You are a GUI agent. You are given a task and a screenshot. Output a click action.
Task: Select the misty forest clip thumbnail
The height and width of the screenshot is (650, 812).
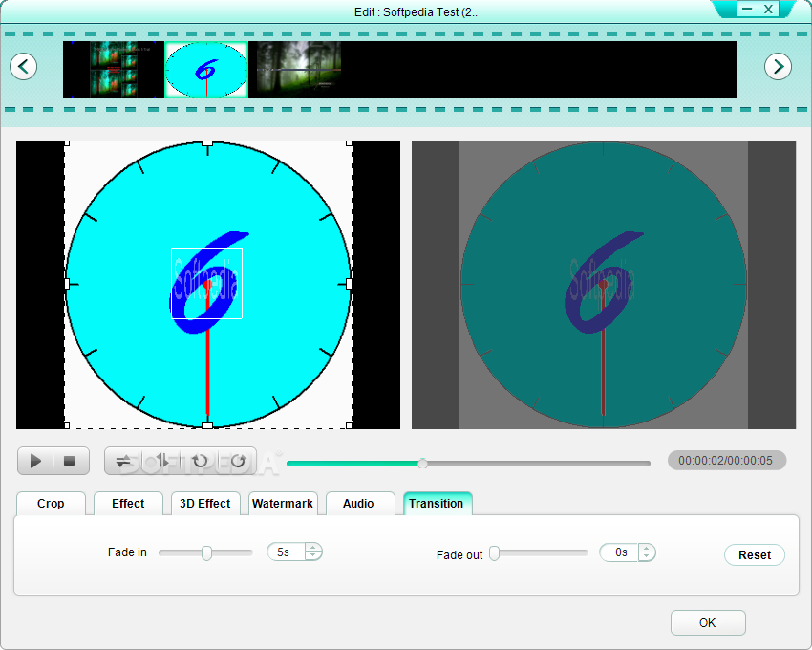tap(299, 70)
